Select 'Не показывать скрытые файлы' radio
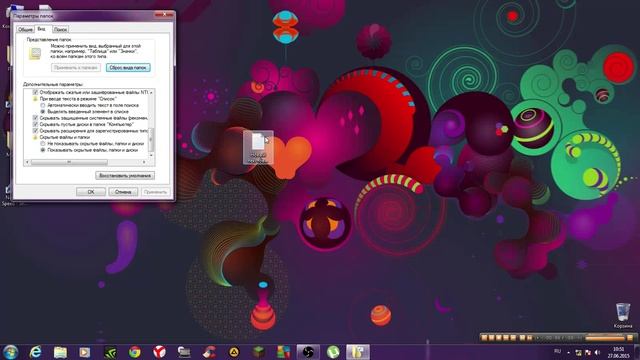640x360 pixels. click(x=43, y=144)
